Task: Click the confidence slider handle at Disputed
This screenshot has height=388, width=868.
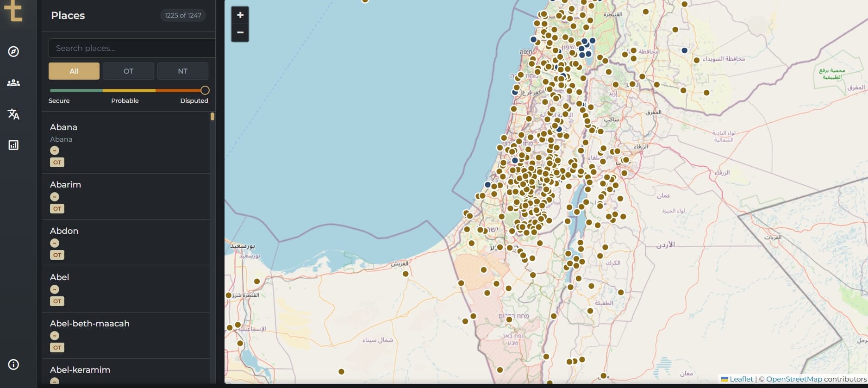Action: tap(205, 90)
